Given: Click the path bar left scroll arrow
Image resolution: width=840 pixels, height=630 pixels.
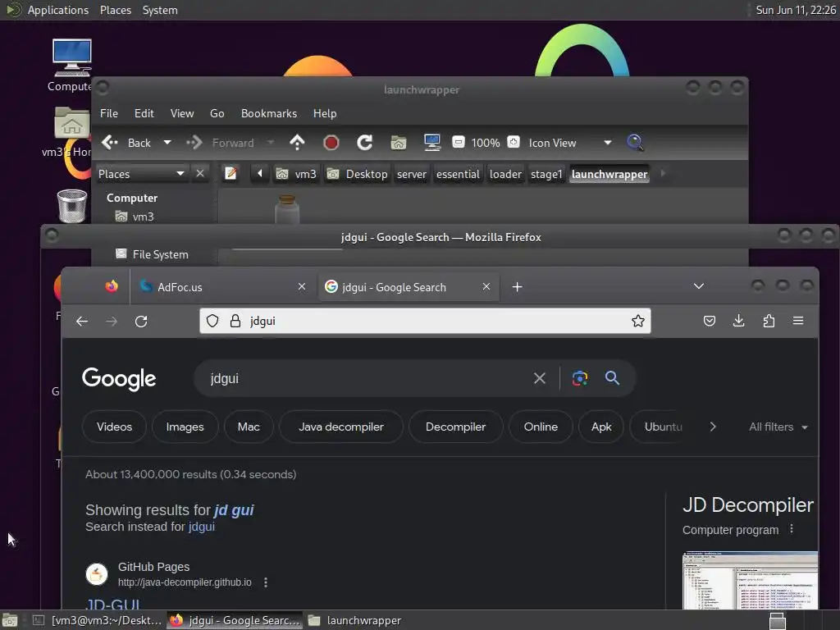Looking at the screenshot, I should tap(260, 174).
